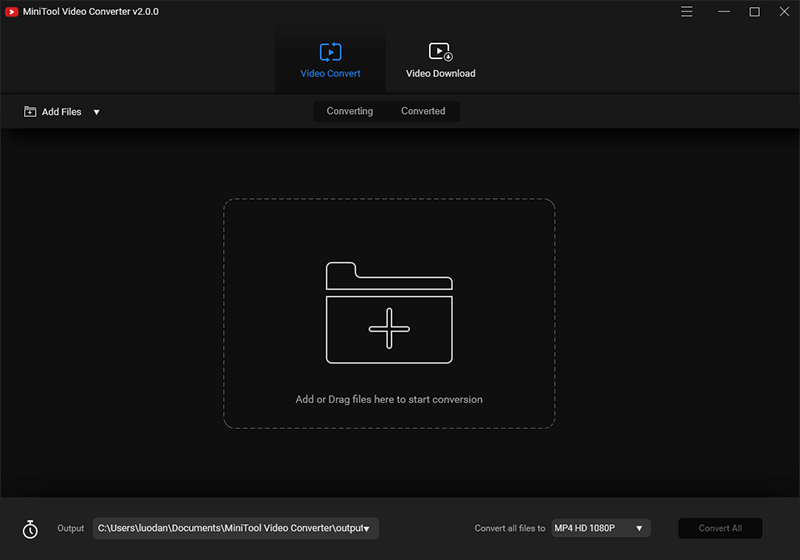Open the MP4 HD 1080P format dropdown

pyautogui.click(x=601, y=528)
